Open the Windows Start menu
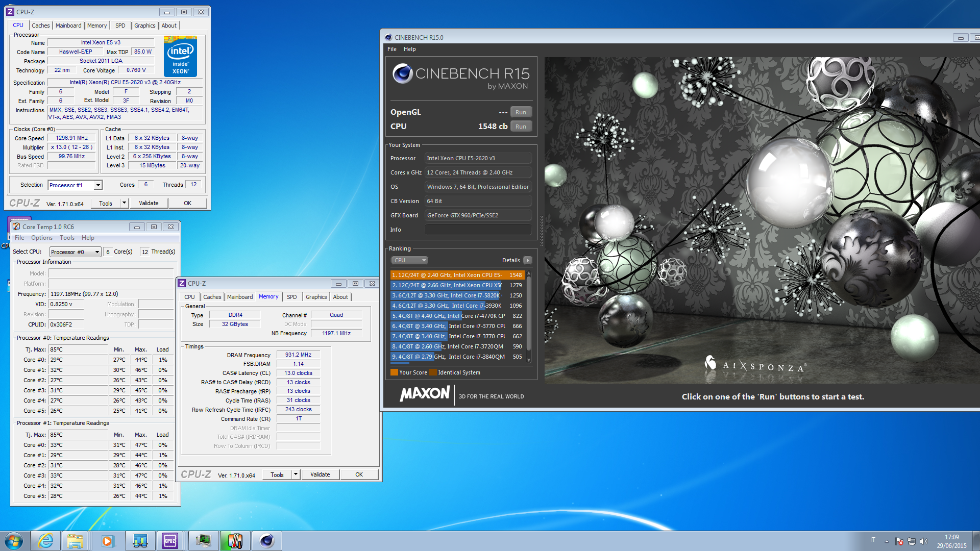980x551 pixels. pos(14,541)
